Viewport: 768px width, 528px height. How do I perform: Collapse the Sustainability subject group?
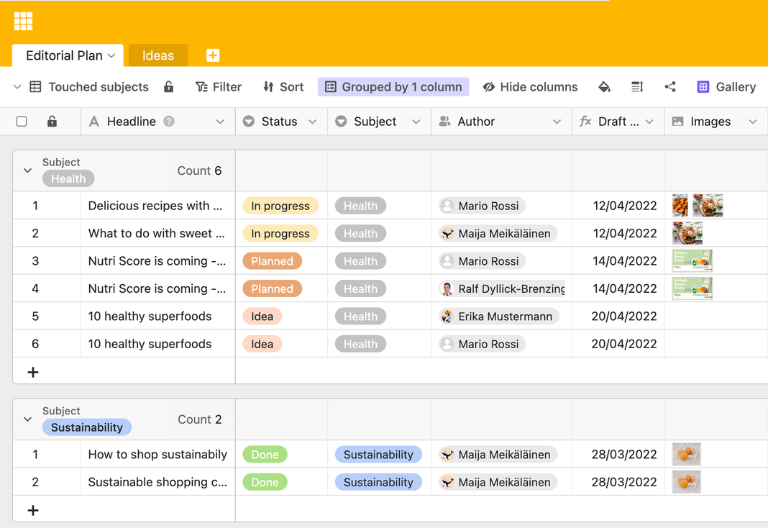(28, 420)
